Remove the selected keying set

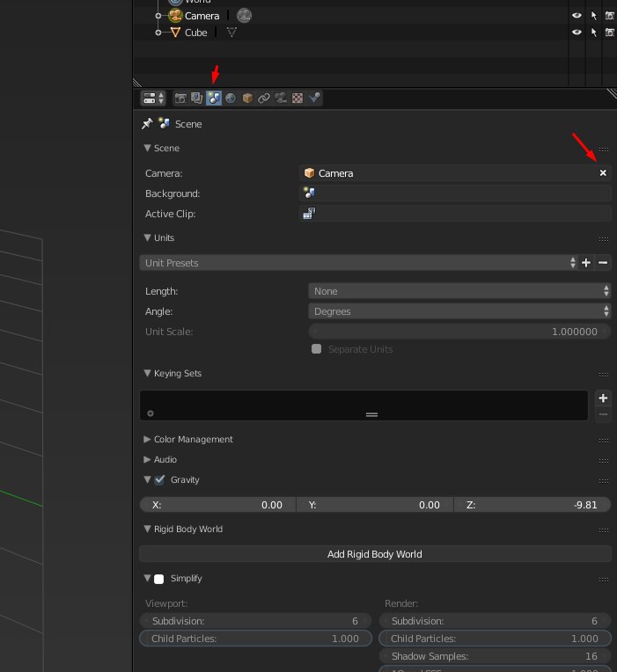coord(603,414)
